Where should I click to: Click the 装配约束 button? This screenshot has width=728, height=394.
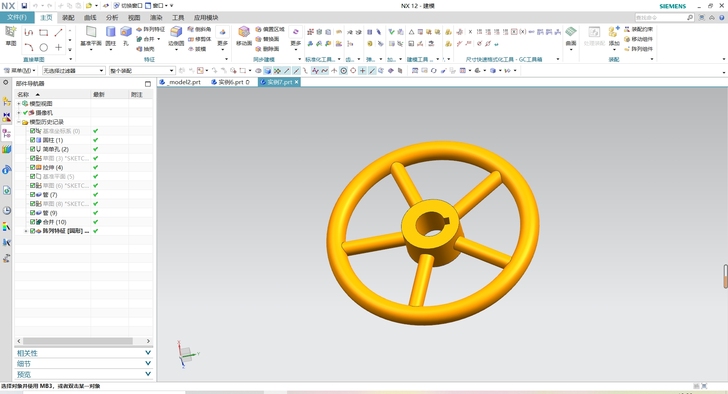(x=638, y=29)
